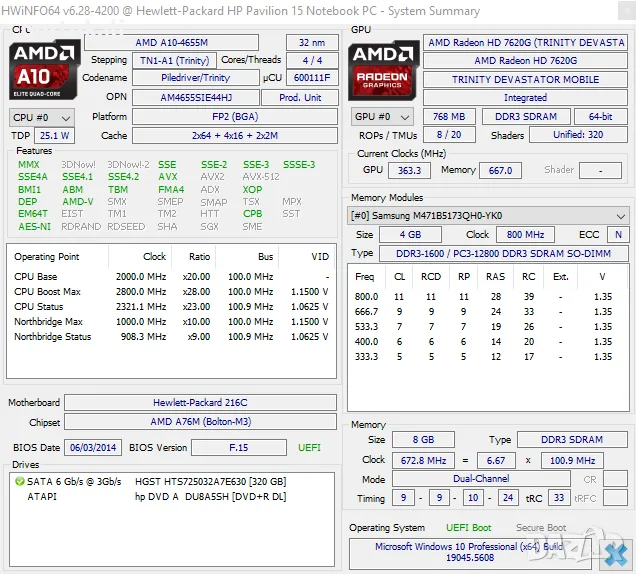Click the Northbridge Status row
This screenshot has width=636, height=574.
pyautogui.click(x=170, y=337)
